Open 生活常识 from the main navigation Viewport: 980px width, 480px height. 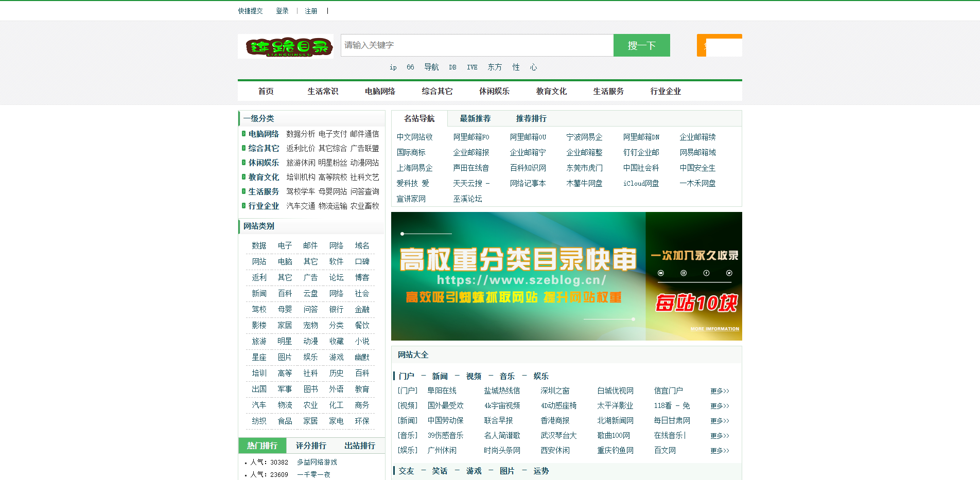pos(322,91)
